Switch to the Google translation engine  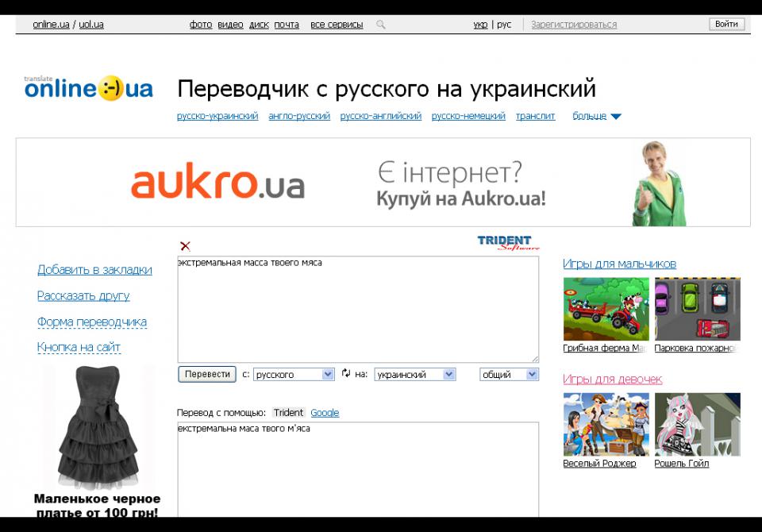pos(325,413)
